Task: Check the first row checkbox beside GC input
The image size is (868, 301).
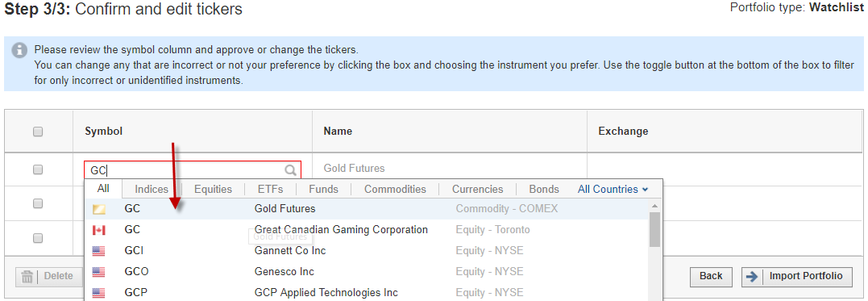Action: pyautogui.click(x=38, y=169)
